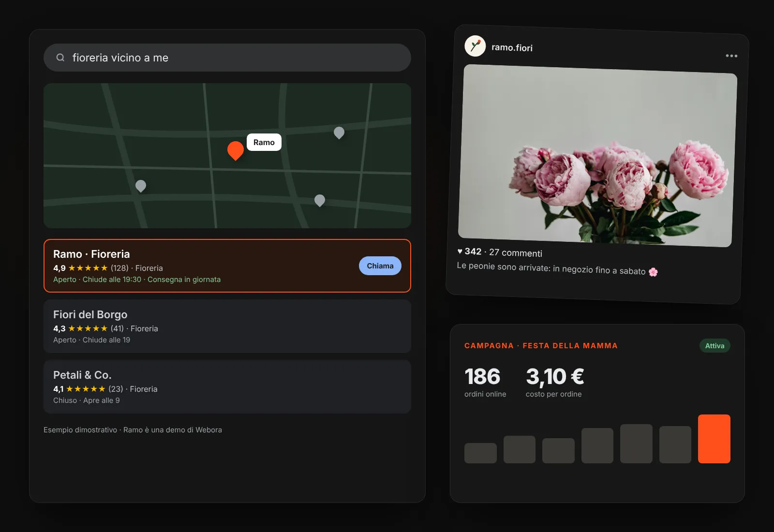Viewport: 774px width, 532px height.
Task: Click the heart icon beside 342
Action: pyautogui.click(x=460, y=251)
